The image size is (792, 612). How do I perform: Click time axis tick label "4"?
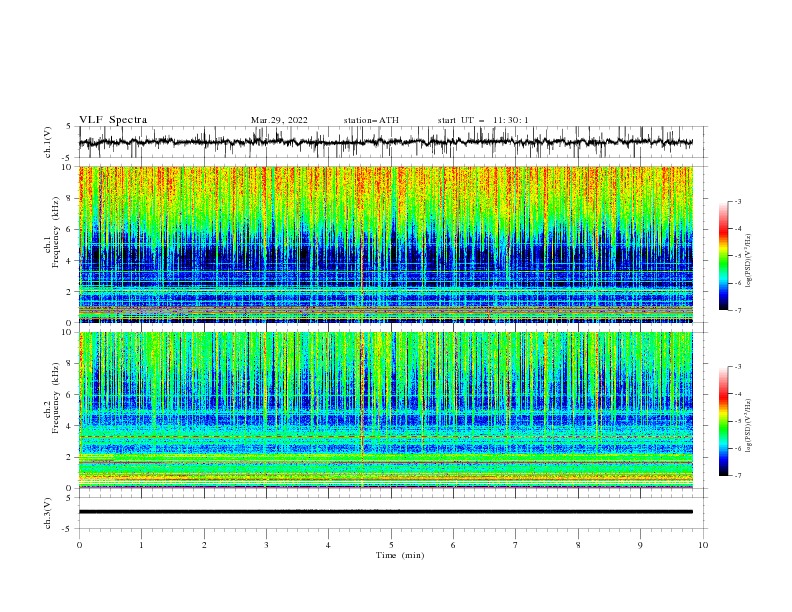(x=329, y=545)
